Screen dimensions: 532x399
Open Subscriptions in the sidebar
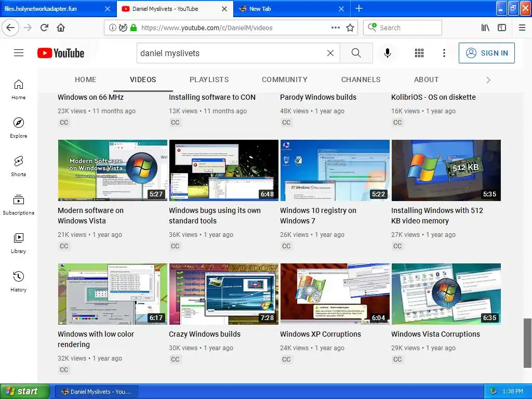point(18,205)
